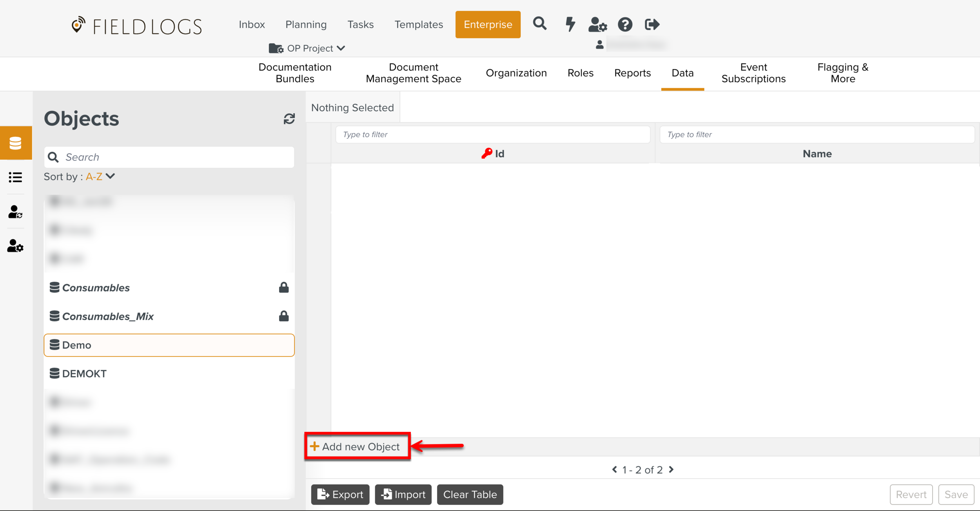This screenshot has width=980, height=511.
Task: Switch to the Reports tab
Action: coord(632,73)
